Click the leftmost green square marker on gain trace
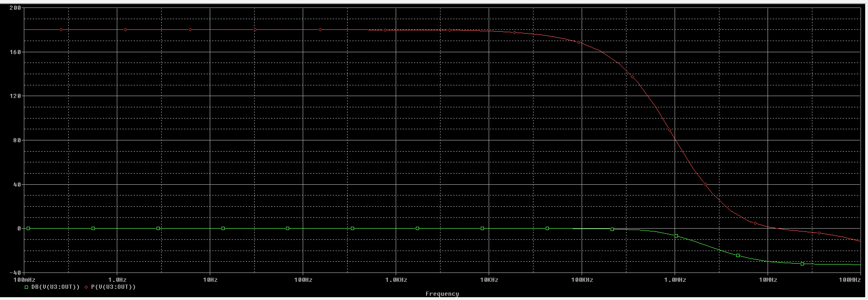Image resolution: width=868 pixels, height=300 pixels. pos(28,229)
